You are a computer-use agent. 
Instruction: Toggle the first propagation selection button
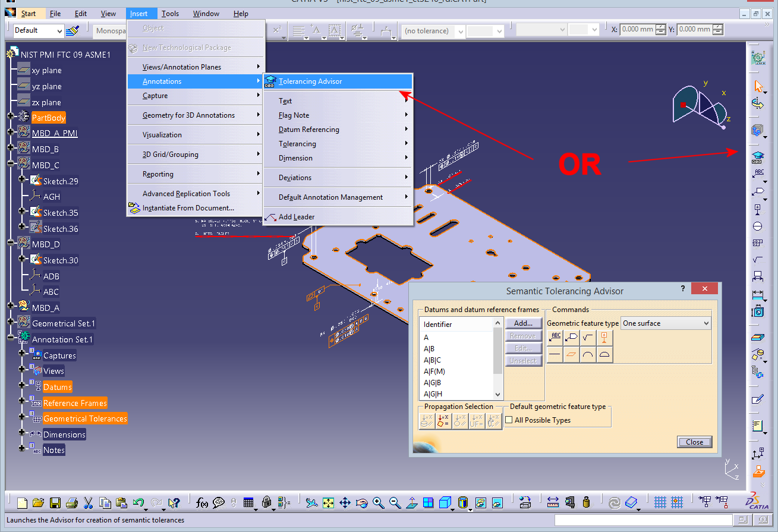[427, 421]
